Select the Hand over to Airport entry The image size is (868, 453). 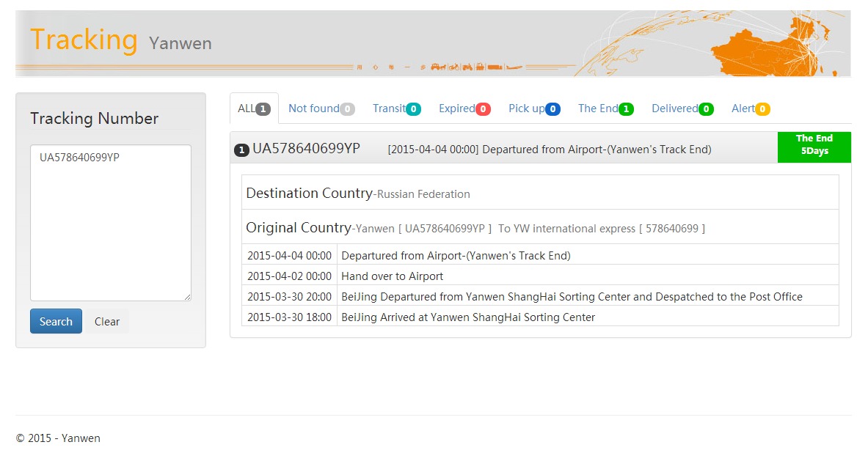(393, 276)
